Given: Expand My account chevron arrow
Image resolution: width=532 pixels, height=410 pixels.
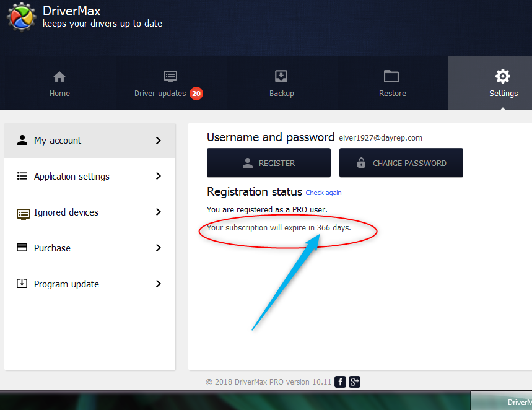Looking at the screenshot, I should click(158, 141).
